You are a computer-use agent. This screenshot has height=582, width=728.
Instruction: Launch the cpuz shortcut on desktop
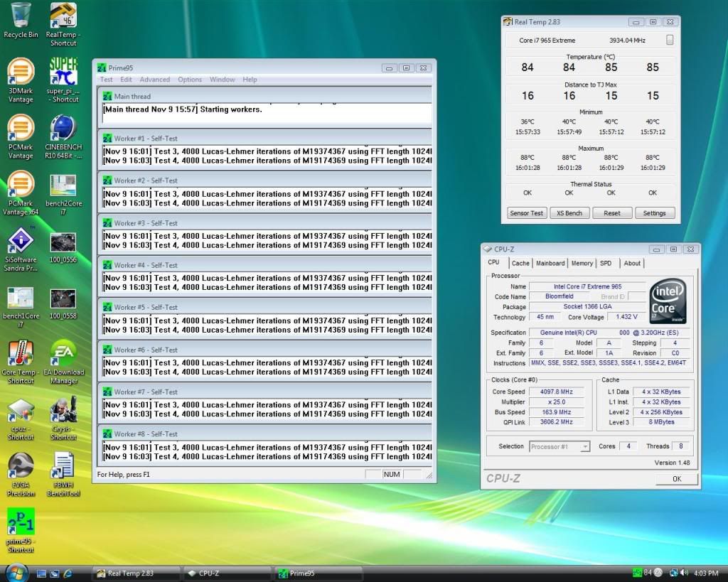pyautogui.click(x=21, y=419)
